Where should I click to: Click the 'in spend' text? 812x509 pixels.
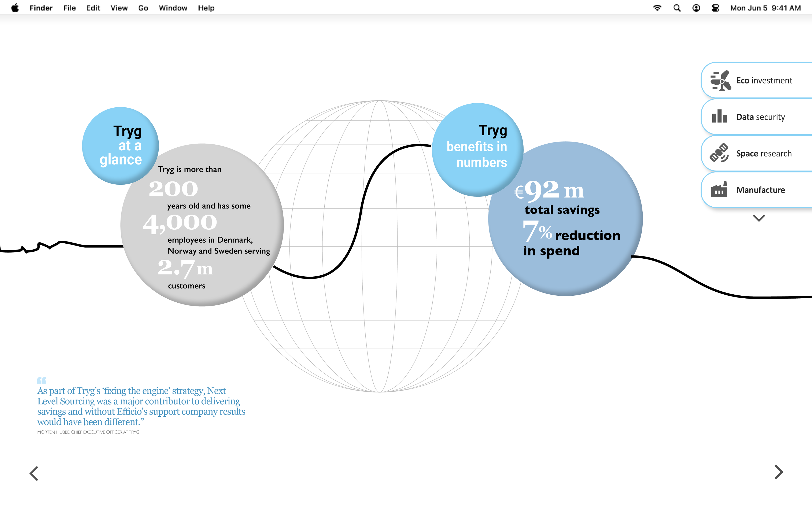[x=551, y=251]
